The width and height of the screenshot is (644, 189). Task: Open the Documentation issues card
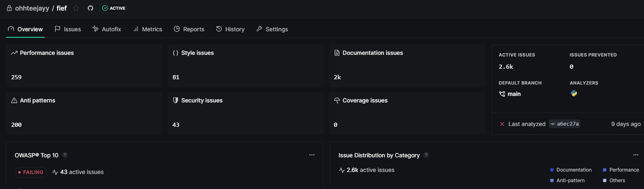point(407,66)
